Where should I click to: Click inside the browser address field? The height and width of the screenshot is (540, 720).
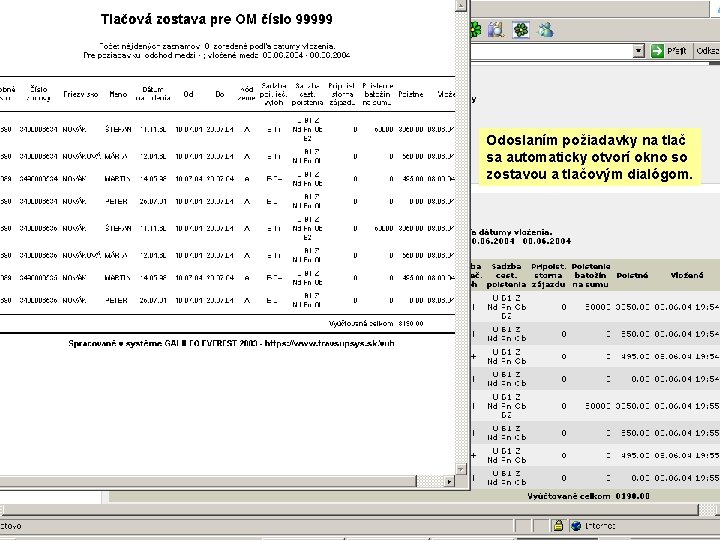(551, 51)
